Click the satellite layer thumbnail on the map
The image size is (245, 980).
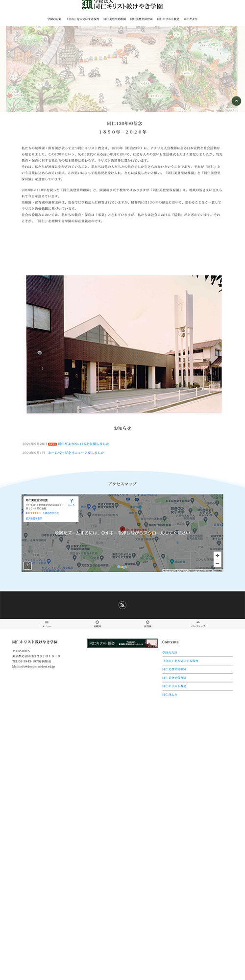pyautogui.click(x=27, y=566)
